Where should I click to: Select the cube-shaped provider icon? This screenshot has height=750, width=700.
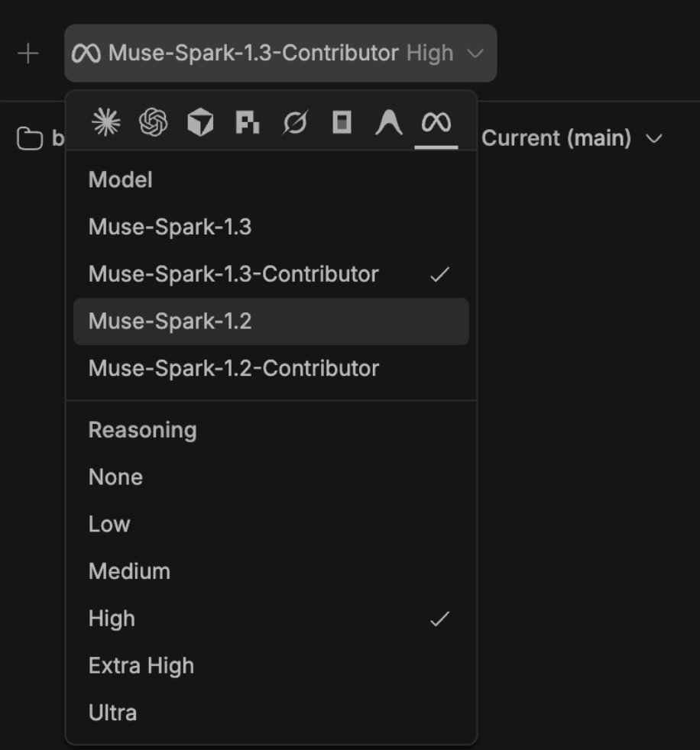(x=200, y=122)
